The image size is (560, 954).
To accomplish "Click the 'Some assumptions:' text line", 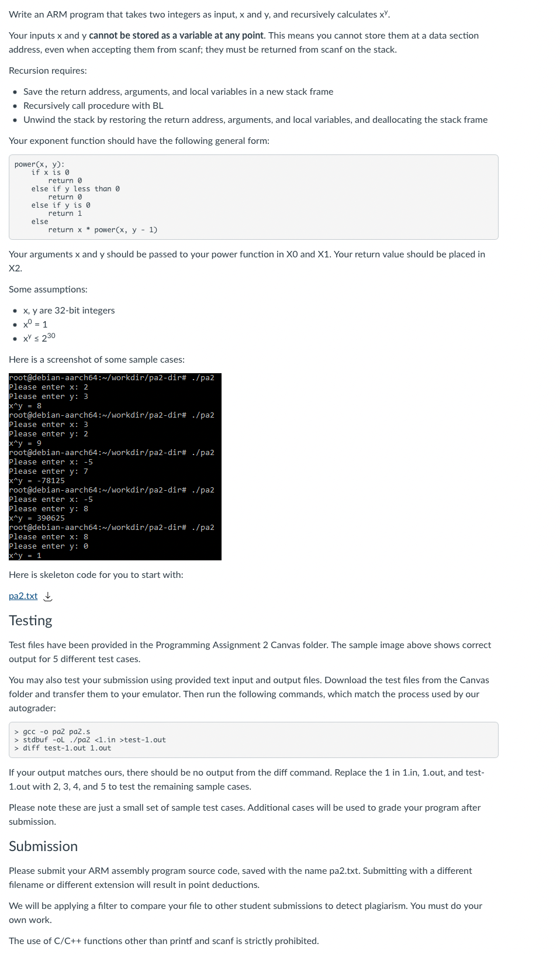I will pyautogui.click(x=48, y=290).
